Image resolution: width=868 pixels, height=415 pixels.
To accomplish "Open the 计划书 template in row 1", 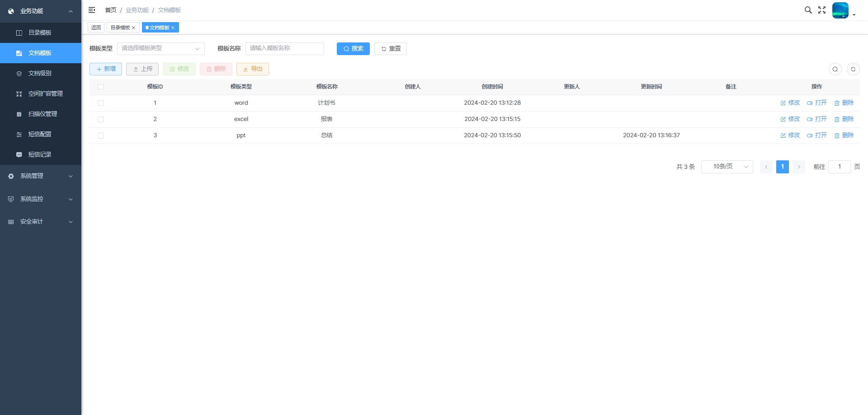I will pyautogui.click(x=817, y=103).
